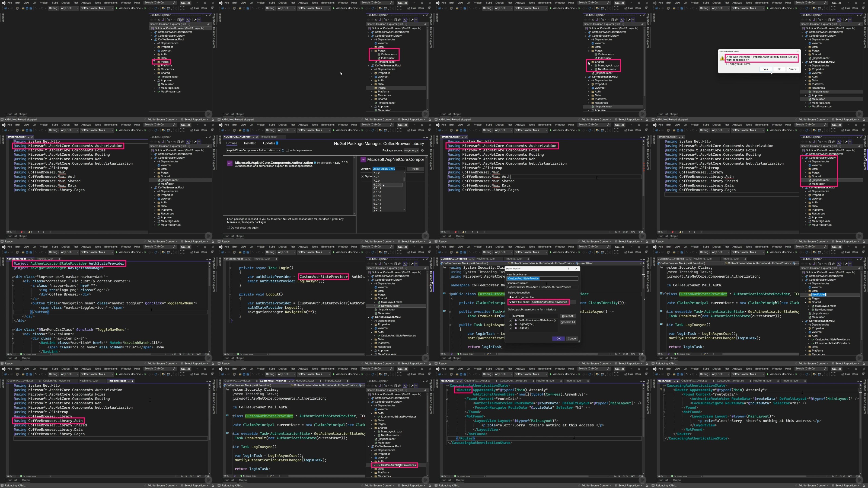This screenshot has width=868, height=488.
Task: Uncheck LoginAsync() member checkbox
Action: 510,324
